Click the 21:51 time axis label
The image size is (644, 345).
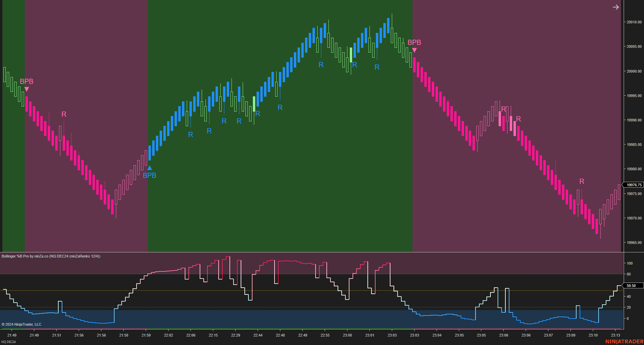tap(57, 335)
